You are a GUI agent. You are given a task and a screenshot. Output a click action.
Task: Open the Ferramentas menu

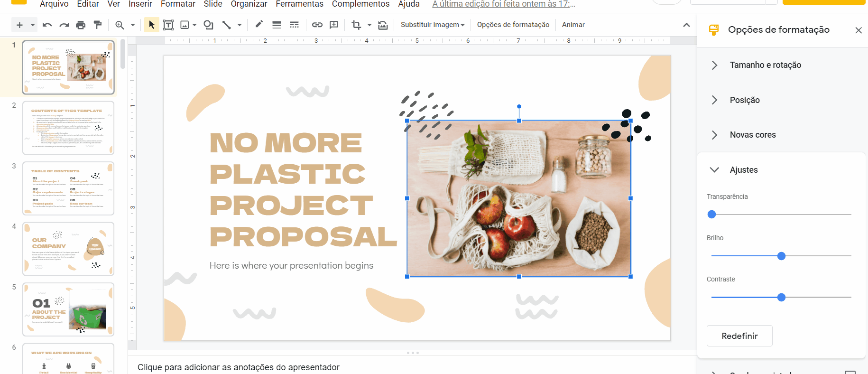coord(300,4)
